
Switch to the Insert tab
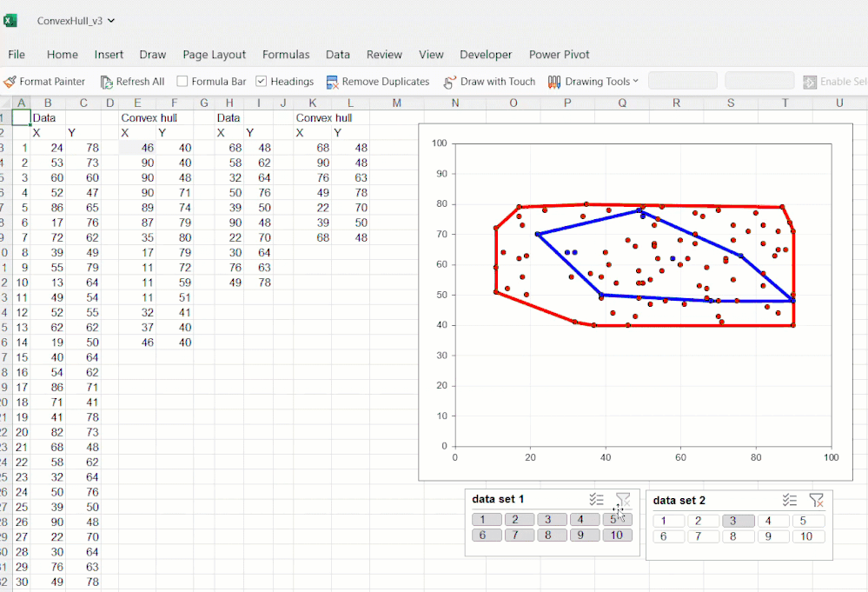109,54
